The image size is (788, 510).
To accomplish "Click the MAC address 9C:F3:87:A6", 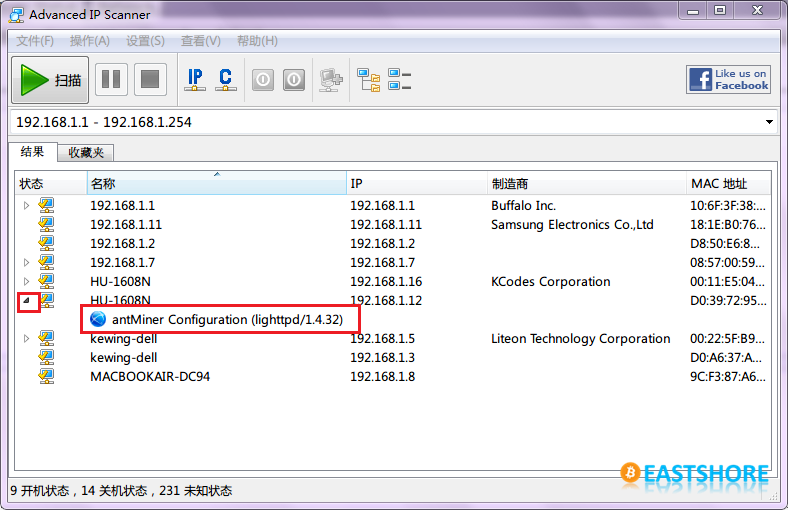I will click(728, 377).
